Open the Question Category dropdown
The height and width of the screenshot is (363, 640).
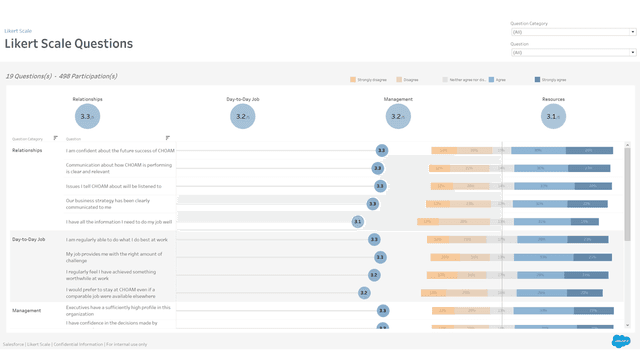click(573, 32)
